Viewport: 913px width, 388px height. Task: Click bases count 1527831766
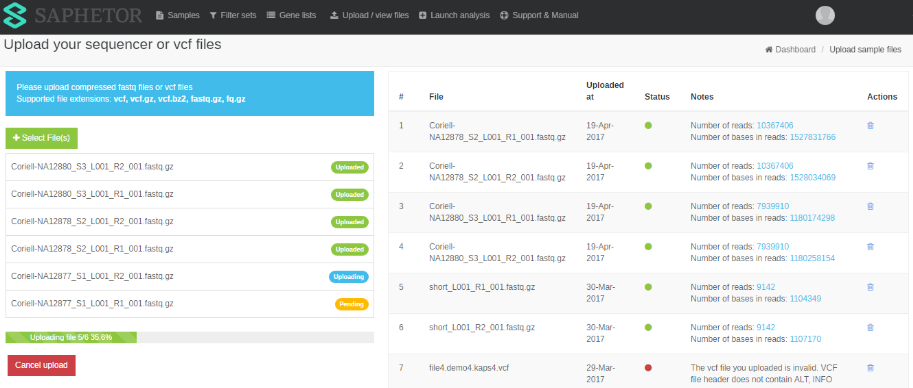click(812, 137)
